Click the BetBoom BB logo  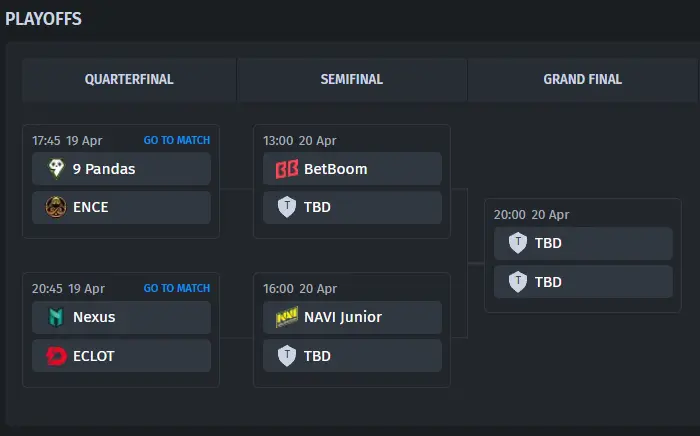(287, 169)
